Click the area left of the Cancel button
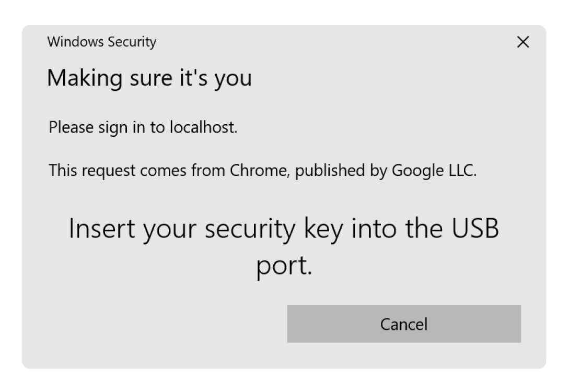 pyautogui.click(x=157, y=324)
